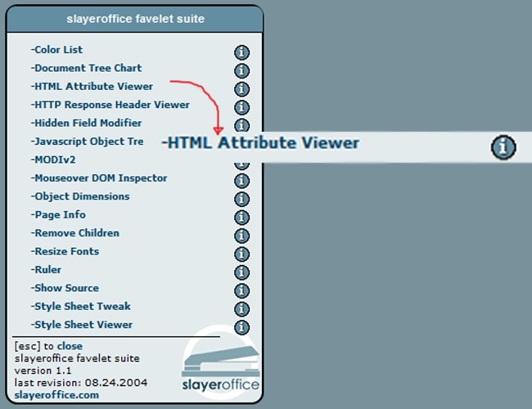Click the '[esc] to close' text
The width and height of the screenshot is (532, 409).
tap(48, 346)
